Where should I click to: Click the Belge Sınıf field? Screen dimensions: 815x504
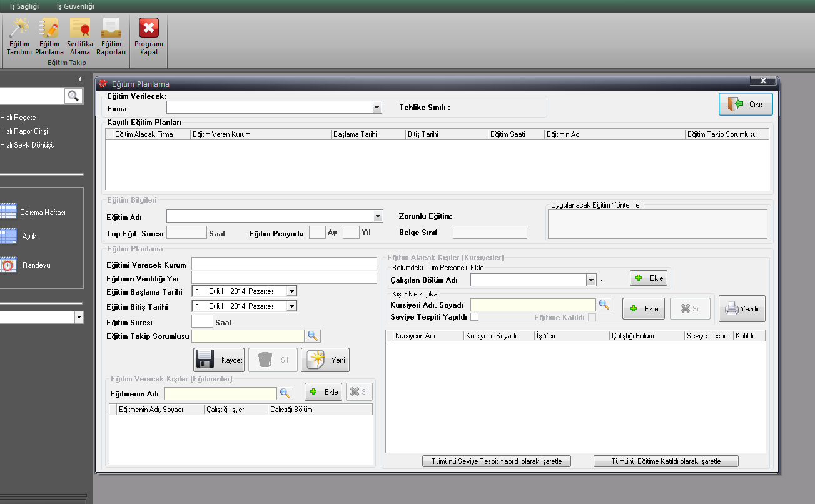[x=490, y=233]
